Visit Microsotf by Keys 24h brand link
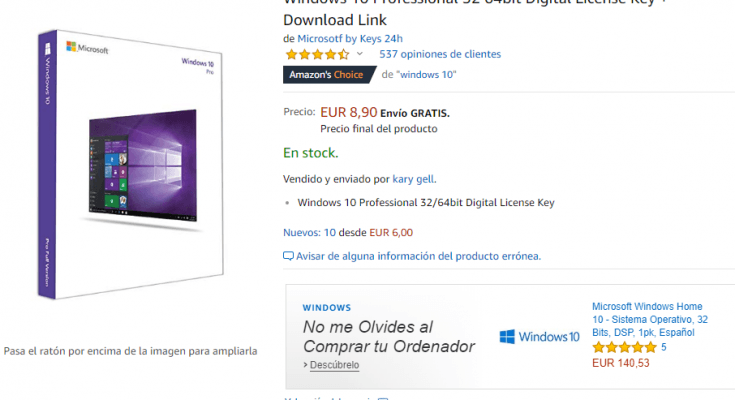 [x=350, y=38]
